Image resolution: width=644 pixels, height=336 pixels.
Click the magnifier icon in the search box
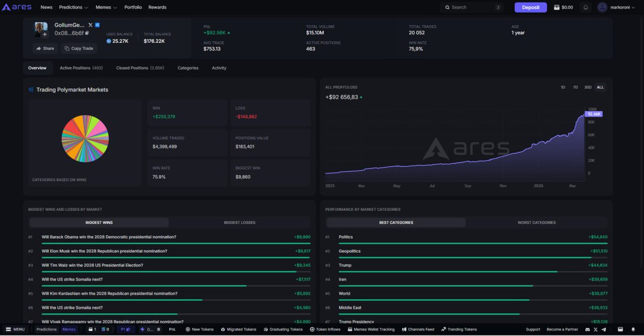pyautogui.click(x=447, y=8)
